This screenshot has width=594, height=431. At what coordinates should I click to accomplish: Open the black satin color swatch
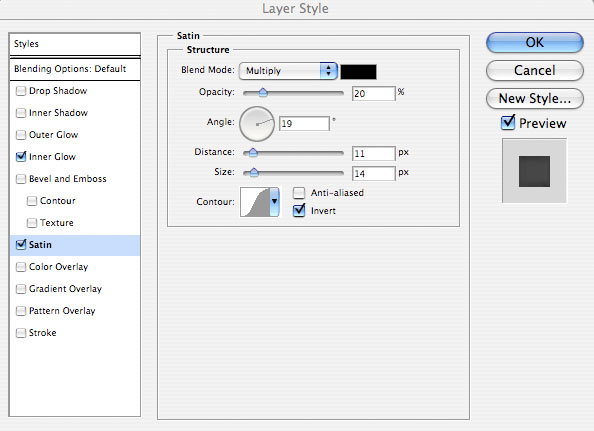click(x=358, y=72)
